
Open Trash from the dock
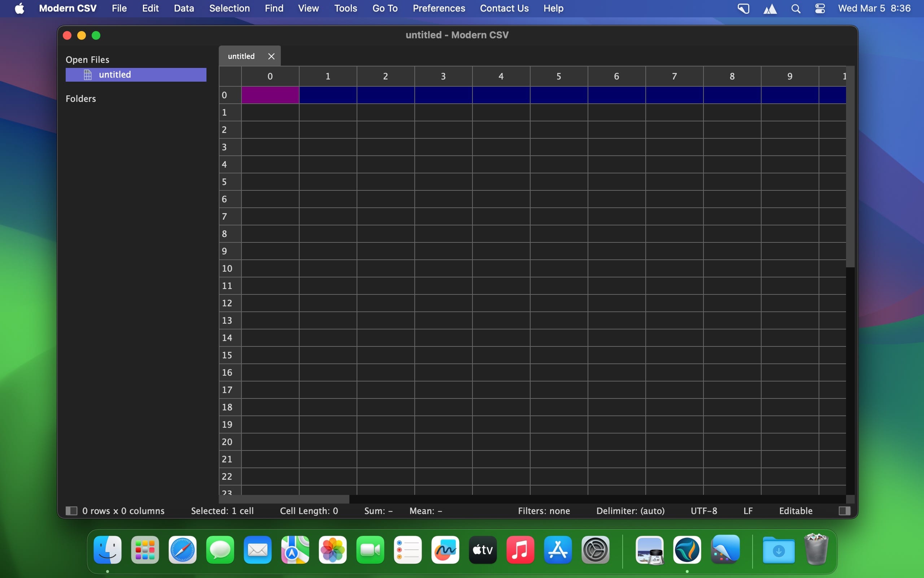816,550
